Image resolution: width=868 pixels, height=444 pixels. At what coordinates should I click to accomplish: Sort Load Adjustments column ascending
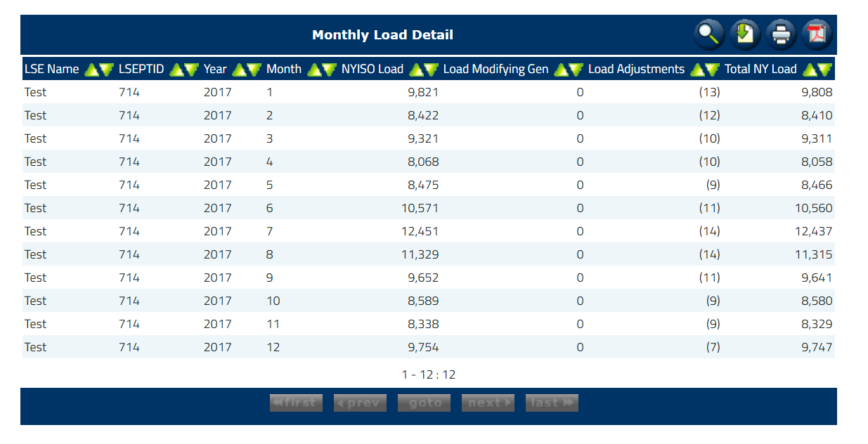point(697,70)
